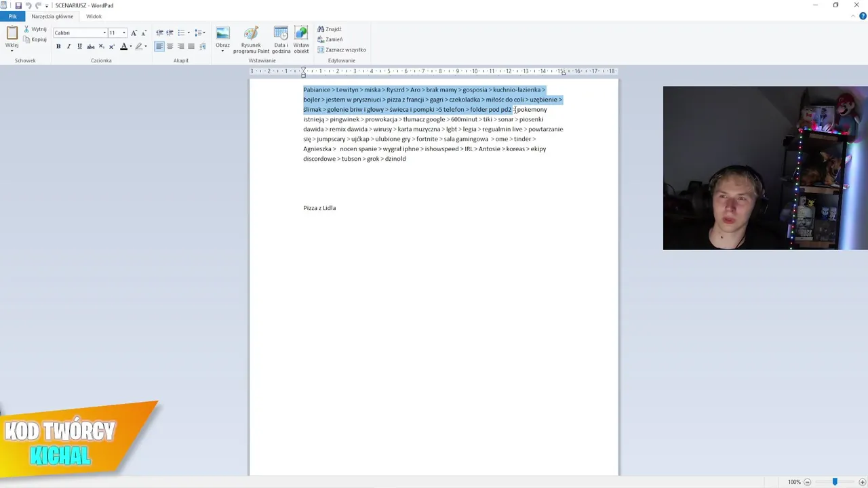Copy selection with Kopiuj
The image size is (868, 488).
(35, 39)
